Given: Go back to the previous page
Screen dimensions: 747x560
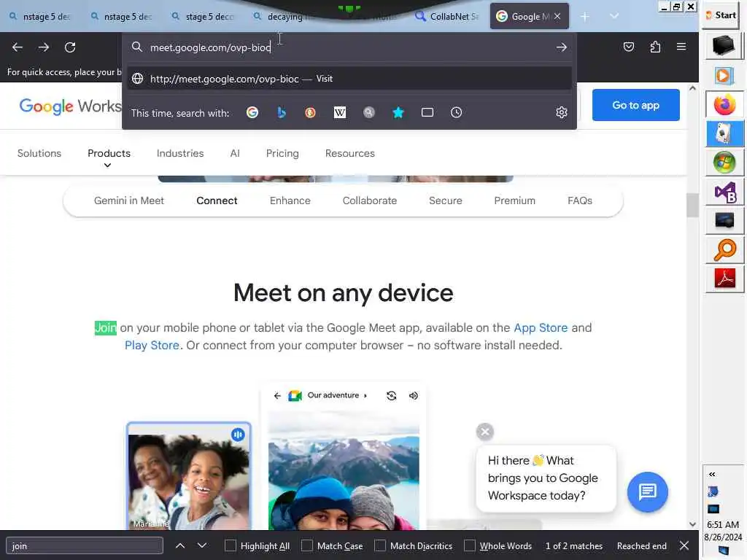Looking at the screenshot, I should (18, 47).
